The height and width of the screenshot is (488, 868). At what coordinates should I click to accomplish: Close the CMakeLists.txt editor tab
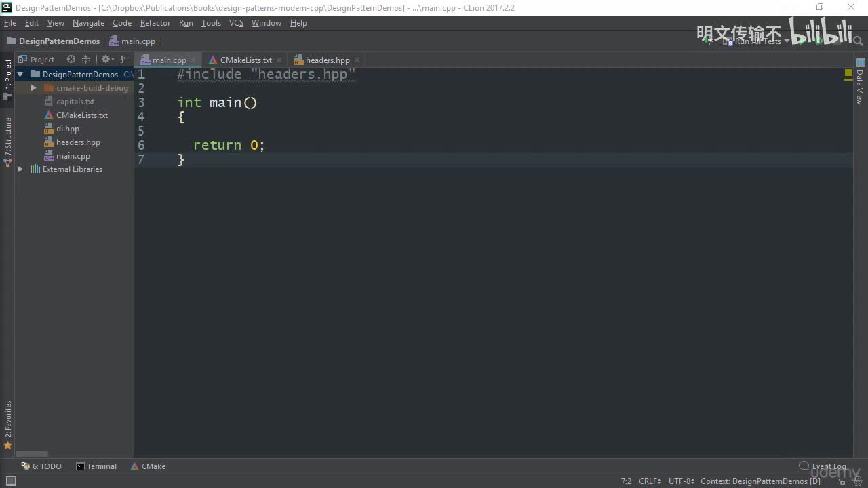pyautogui.click(x=279, y=60)
